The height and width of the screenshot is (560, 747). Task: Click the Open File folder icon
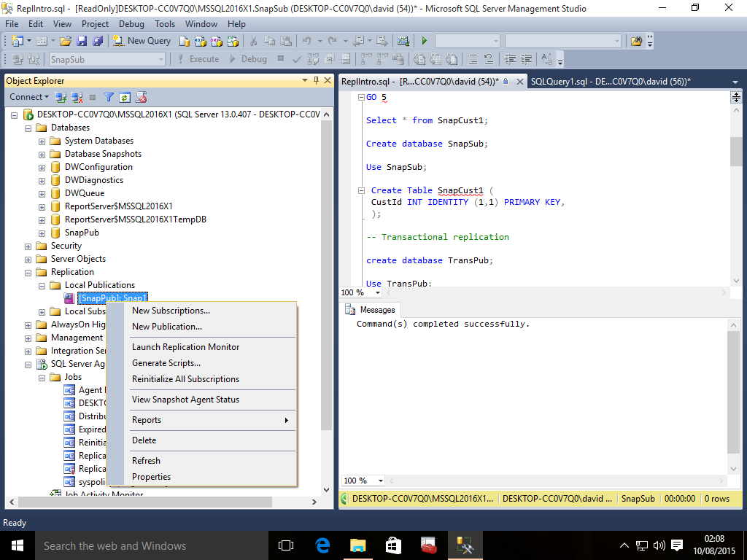pos(66,41)
